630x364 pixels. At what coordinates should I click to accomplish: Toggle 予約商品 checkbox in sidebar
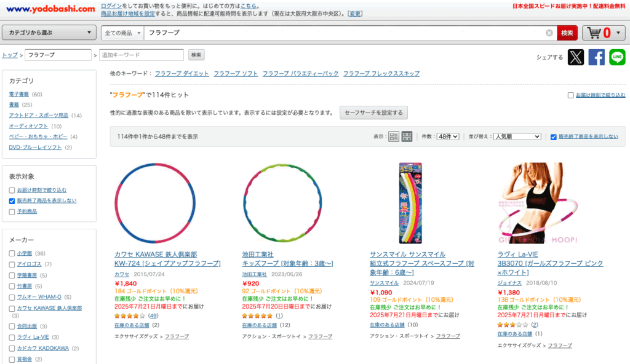(x=12, y=212)
